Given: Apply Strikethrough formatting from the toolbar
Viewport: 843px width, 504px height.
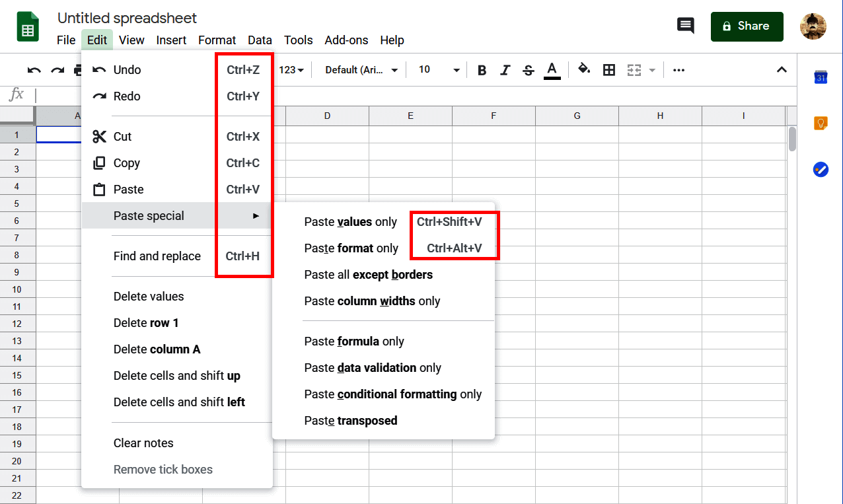Looking at the screenshot, I should [529, 69].
